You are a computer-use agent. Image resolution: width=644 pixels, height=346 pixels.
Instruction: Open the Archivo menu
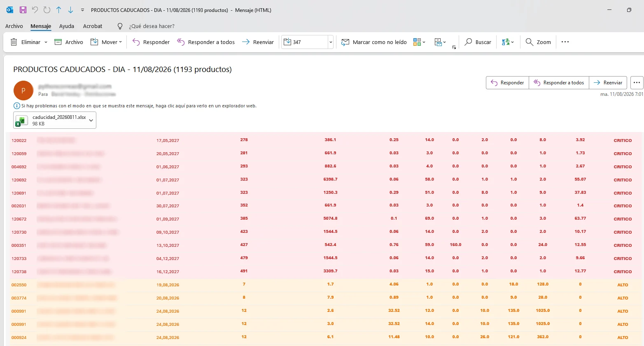[14, 26]
